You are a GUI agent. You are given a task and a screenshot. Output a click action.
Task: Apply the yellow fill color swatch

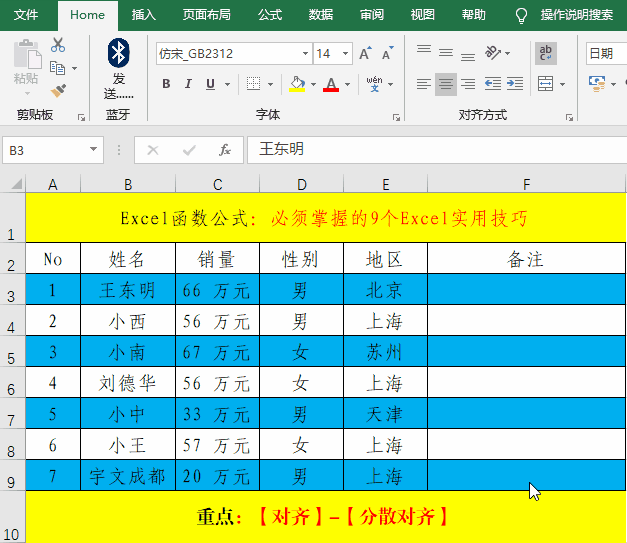tap(297, 84)
